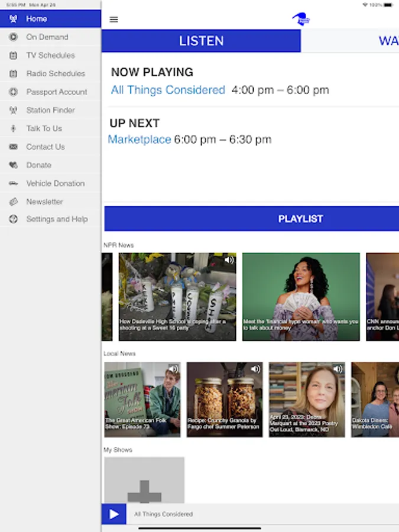
Task: Tap the speaker icon on Folk Show thumbnail
Action: coord(173,369)
